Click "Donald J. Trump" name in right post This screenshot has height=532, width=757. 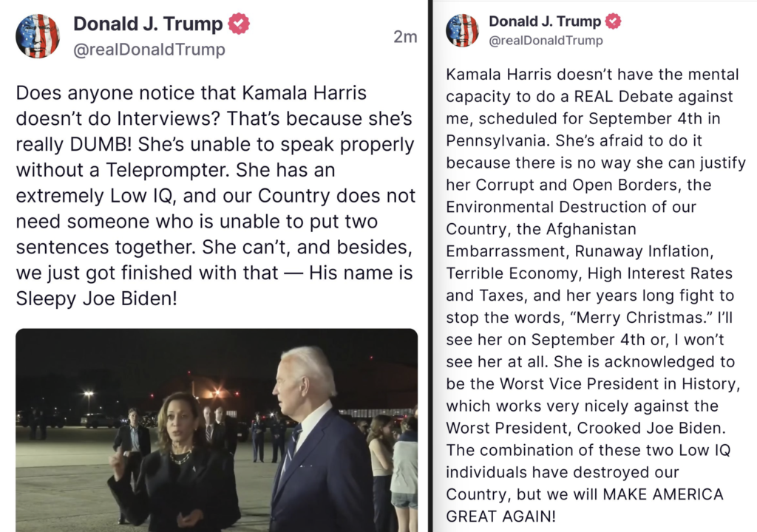(546, 21)
